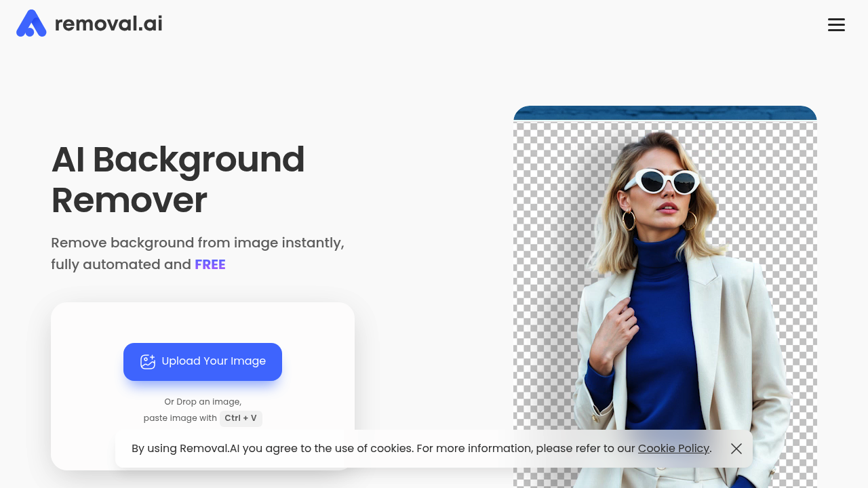This screenshot has height=488, width=868.
Task: Click the removal.ai logo icon
Action: tap(31, 23)
